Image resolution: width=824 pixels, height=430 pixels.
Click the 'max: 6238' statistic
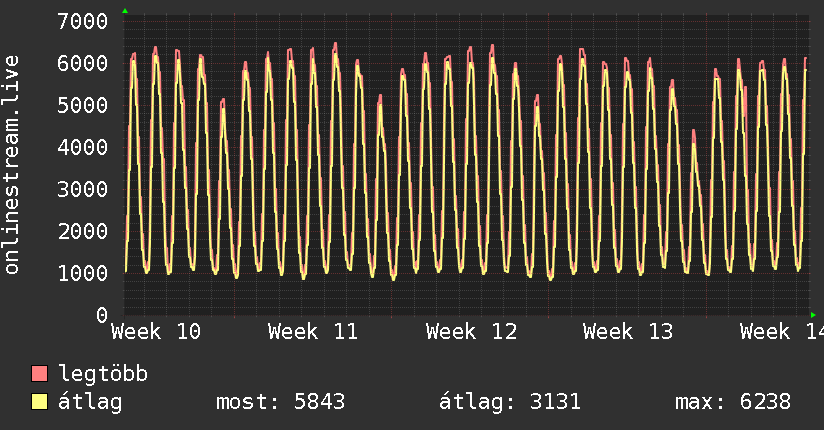click(x=733, y=403)
